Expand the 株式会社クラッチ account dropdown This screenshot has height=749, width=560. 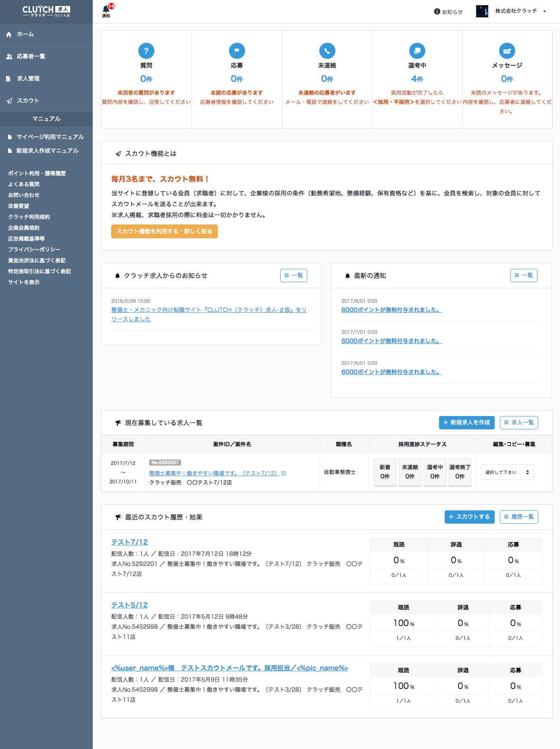click(544, 11)
